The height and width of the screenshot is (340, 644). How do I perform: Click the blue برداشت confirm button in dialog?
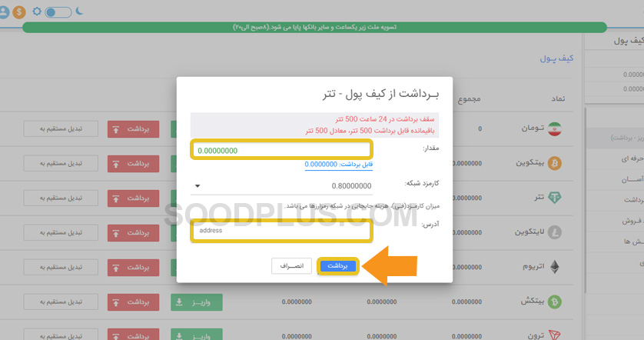(337, 266)
